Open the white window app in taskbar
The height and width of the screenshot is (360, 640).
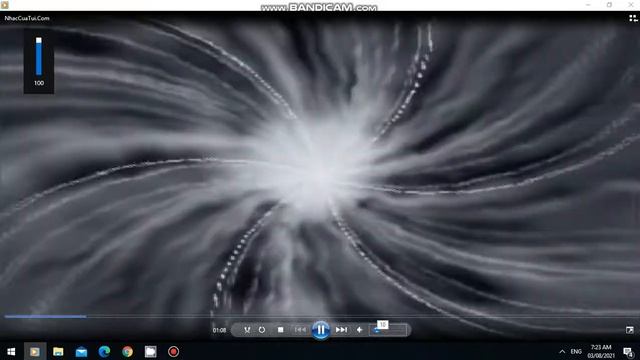(x=151, y=351)
